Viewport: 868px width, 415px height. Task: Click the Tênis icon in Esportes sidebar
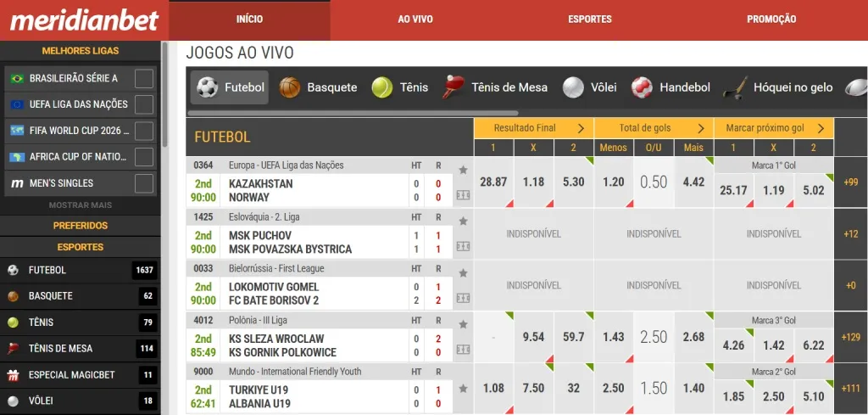14,322
